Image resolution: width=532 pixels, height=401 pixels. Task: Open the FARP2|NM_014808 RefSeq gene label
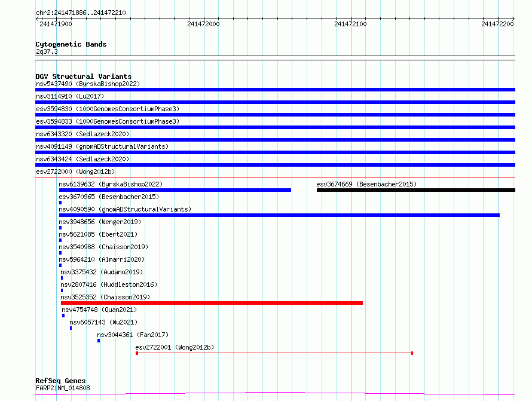click(63, 388)
